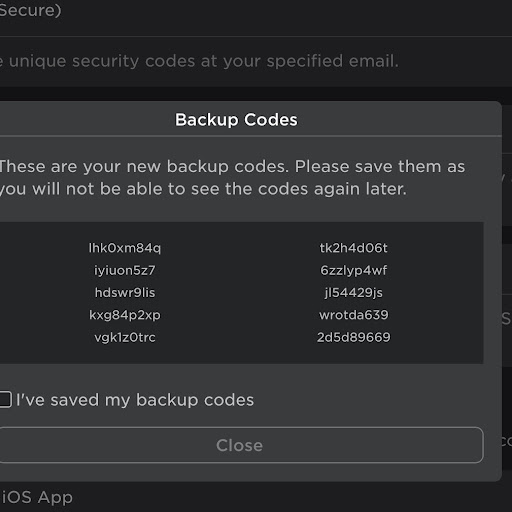Click the Close button in the dialog
This screenshot has height=512, width=512.
point(241,445)
